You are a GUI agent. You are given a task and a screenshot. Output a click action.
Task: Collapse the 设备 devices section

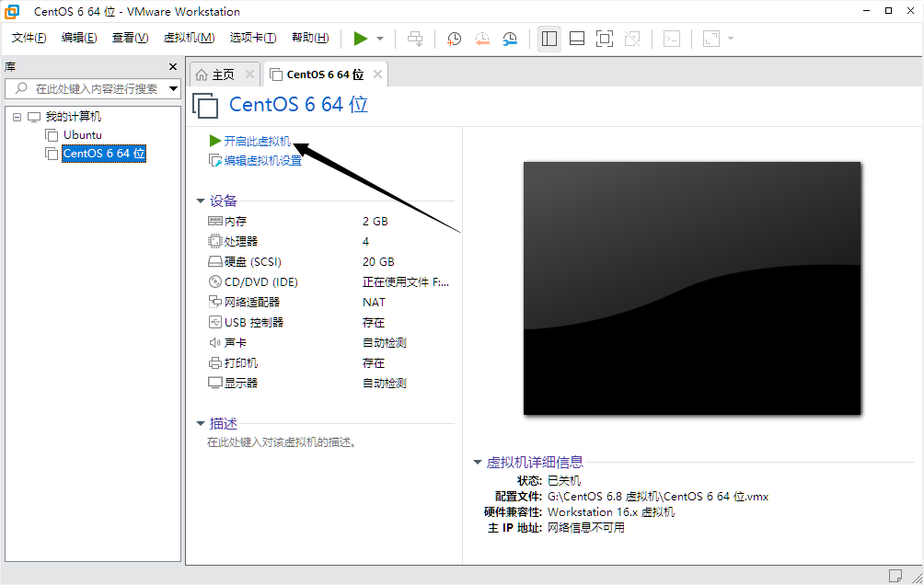(201, 201)
